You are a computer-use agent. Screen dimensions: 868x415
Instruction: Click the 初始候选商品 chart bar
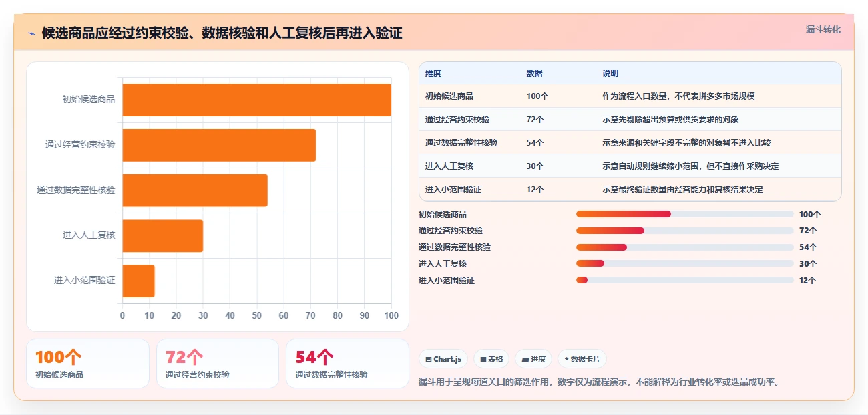point(257,100)
